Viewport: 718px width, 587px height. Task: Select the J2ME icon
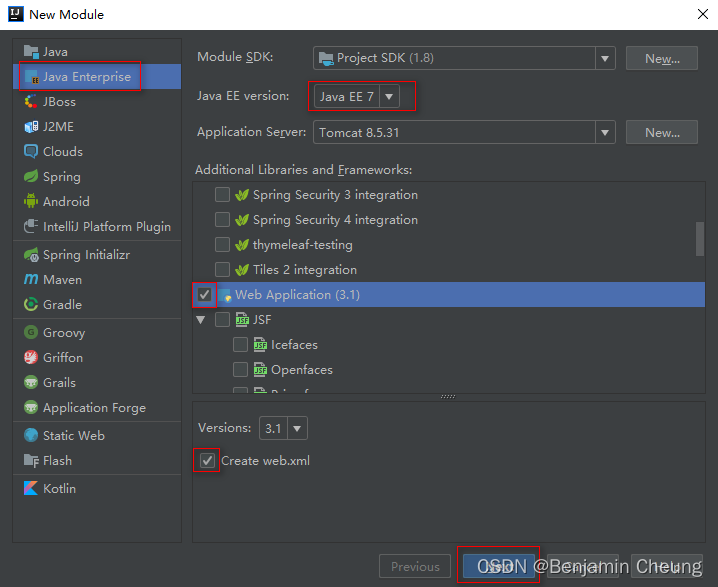pos(31,127)
